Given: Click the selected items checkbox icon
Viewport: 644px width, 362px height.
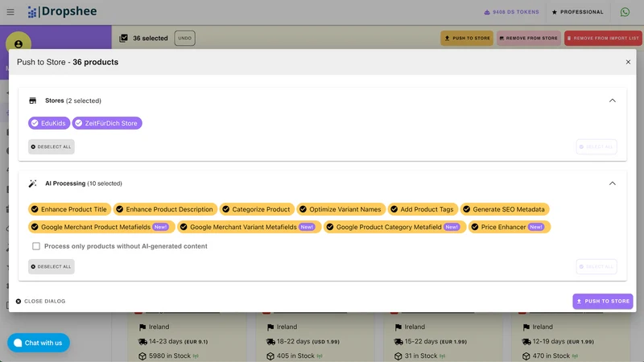Looking at the screenshot, I should (123, 38).
